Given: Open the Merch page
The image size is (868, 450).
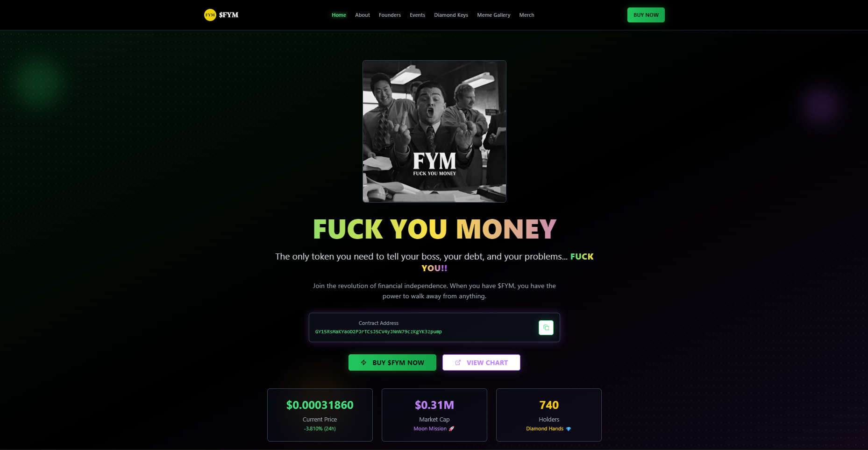Looking at the screenshot, I should 526,15.
